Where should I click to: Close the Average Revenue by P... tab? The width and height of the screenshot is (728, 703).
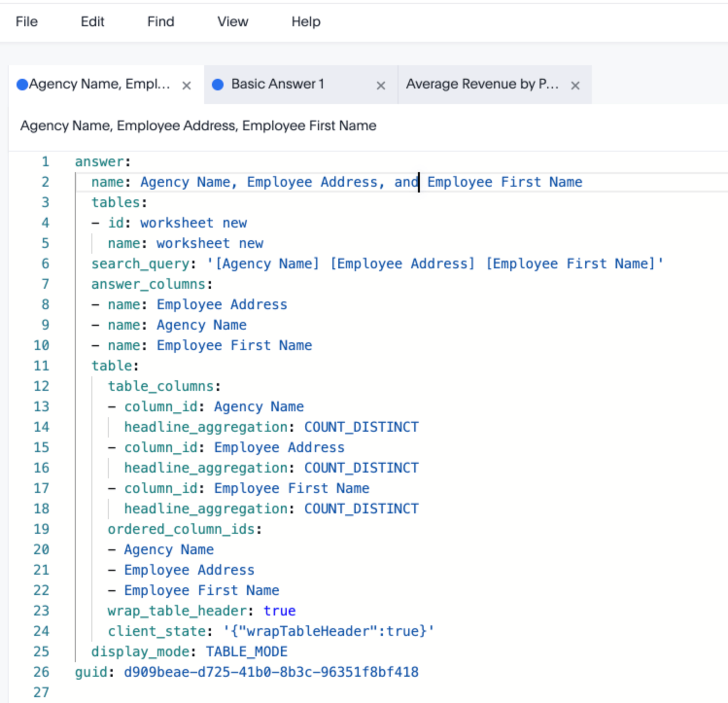(x=575, y=86)
